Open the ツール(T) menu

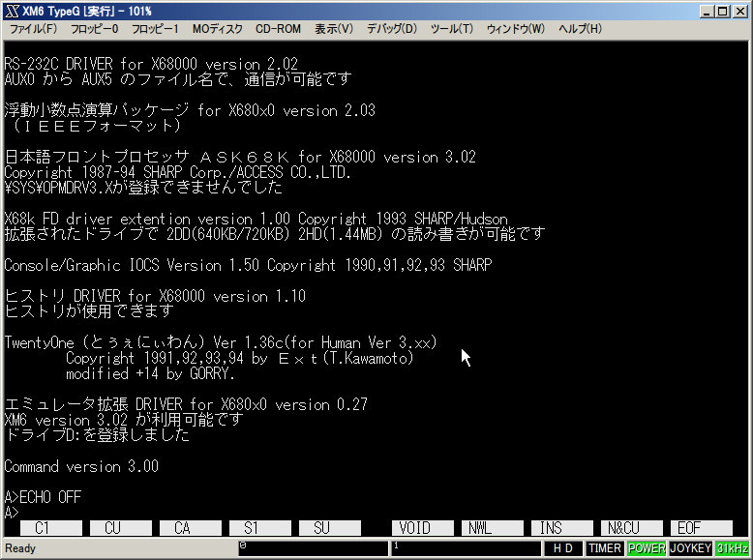pyautogui.click(x=452, y=29)
